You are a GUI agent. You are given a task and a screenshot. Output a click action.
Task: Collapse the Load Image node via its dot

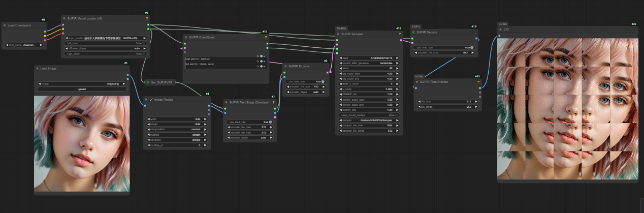point(38,69)
